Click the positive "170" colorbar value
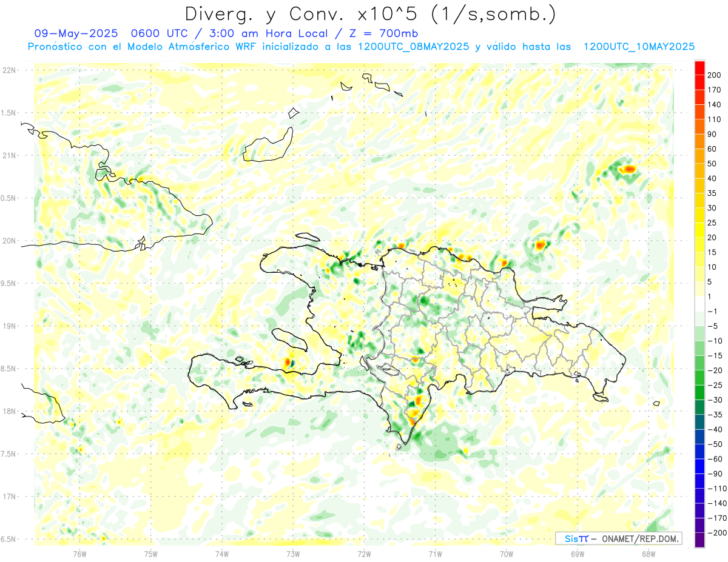 715,90
